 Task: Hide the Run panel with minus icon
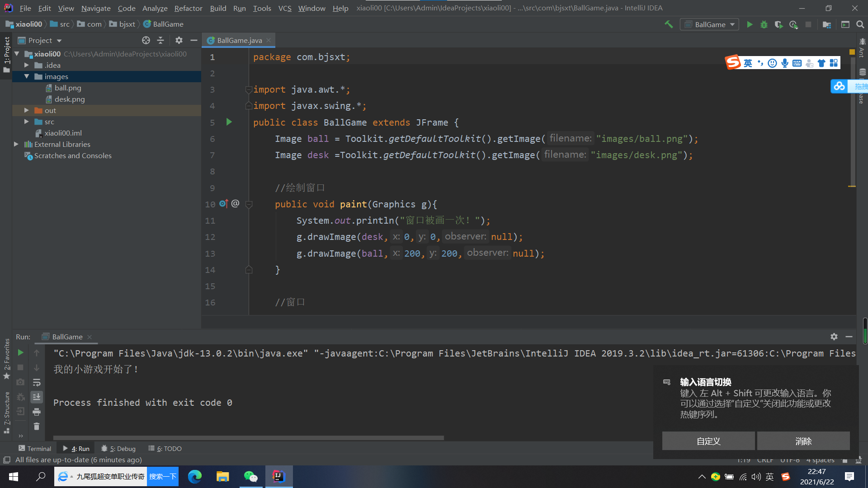[849, 337]
